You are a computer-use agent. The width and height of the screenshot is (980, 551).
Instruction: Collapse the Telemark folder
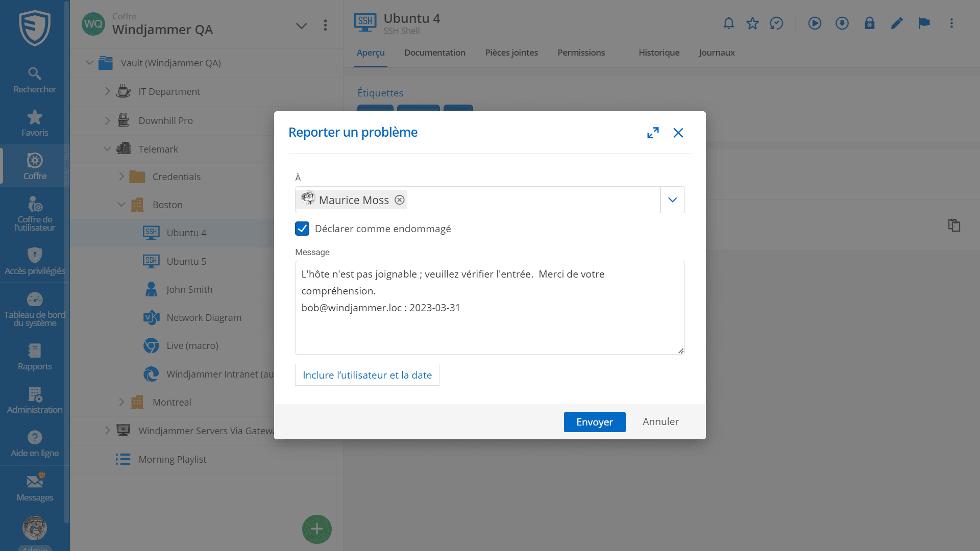[107, 149]
